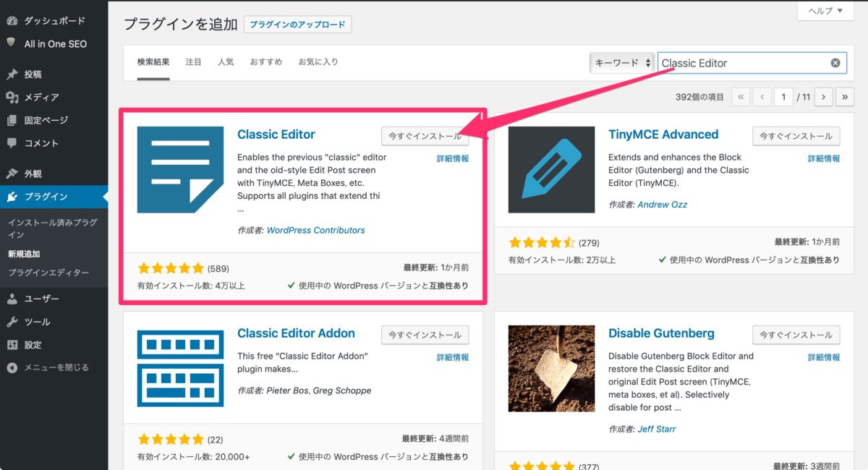Screen dimensions: 868x470
Task: Open the Disable Gutenberg title link
Action: (x=661, y=333)
